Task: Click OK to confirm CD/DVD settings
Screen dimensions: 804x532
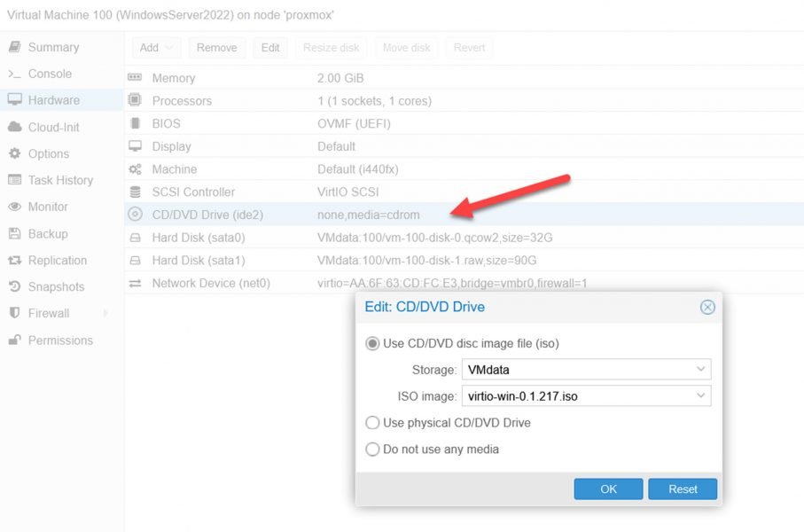Action: point(608,489)
